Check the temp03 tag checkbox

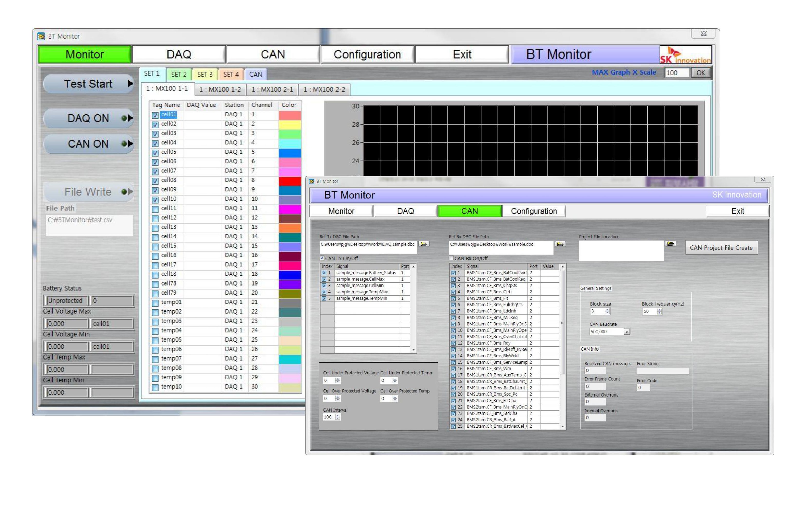point(155,322)
